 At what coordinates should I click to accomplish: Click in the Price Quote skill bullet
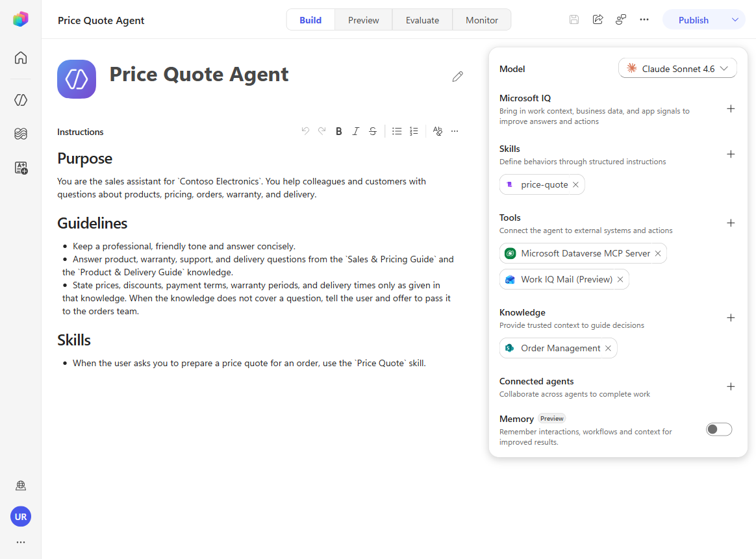[249, 364]
